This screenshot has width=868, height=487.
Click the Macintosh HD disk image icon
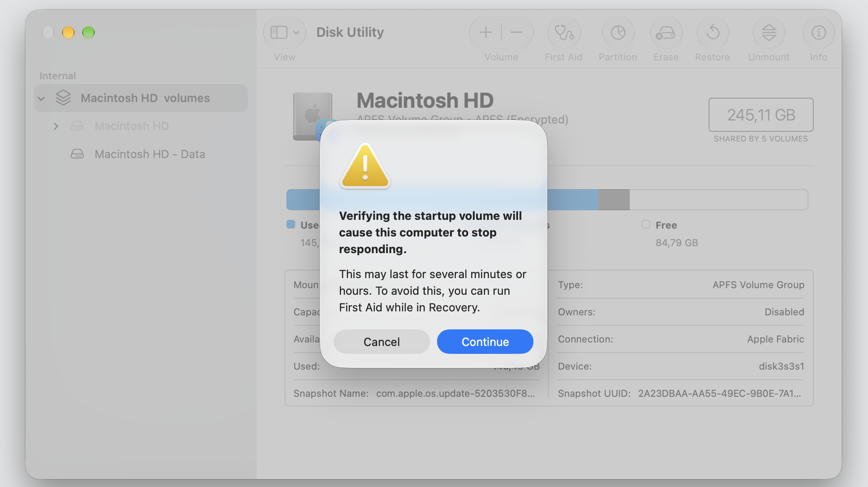point(313,116)
